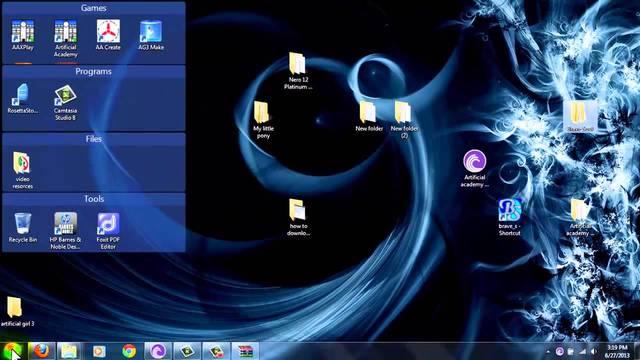Click the Show desktop button
The width and height of the screenshot is (640, 360).
pyautogui.click(x=637, y=351)
